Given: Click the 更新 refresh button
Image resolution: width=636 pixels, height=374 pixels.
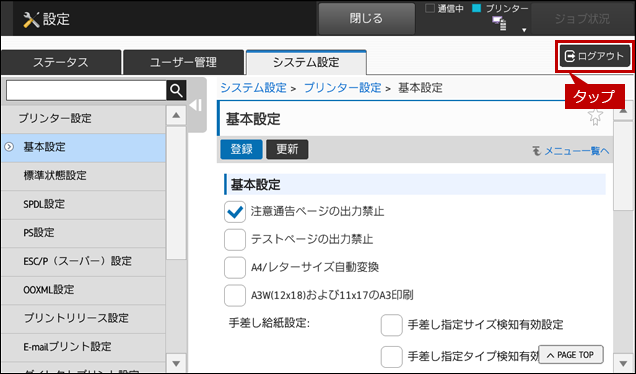Looking at the screenshot, I should point(287,149).
